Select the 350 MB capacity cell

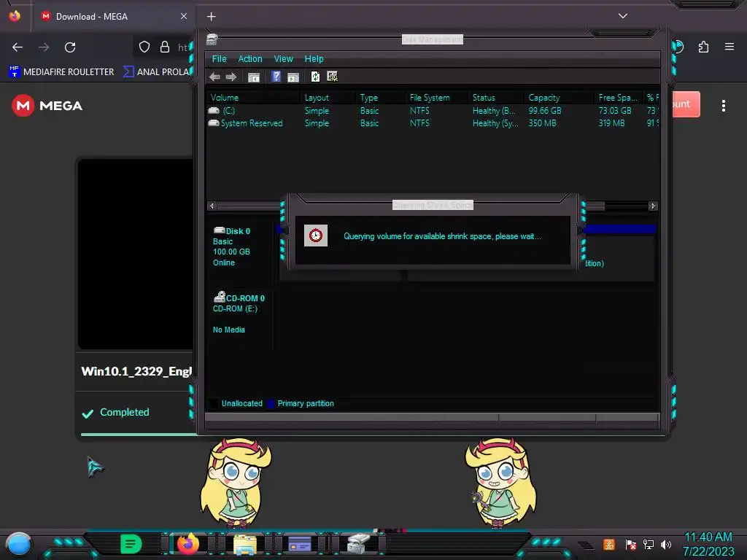pyautogui.click(x=542, y=122)
